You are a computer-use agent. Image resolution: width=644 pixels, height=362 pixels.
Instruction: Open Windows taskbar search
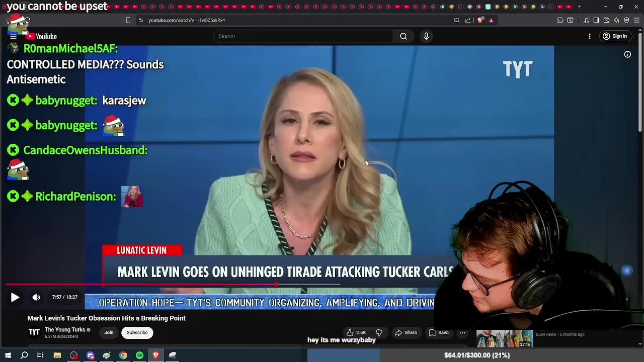[x=24, y=355]
